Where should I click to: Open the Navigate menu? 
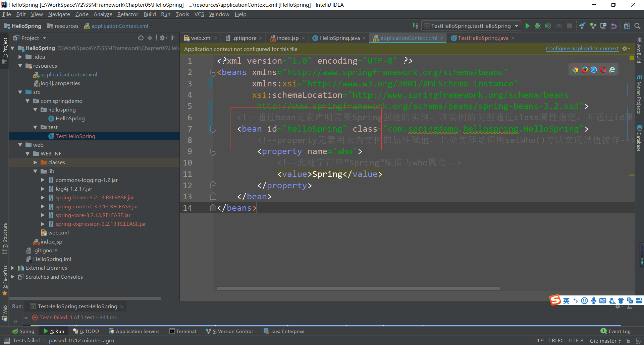pyautogui.click(x=59, y=14)
